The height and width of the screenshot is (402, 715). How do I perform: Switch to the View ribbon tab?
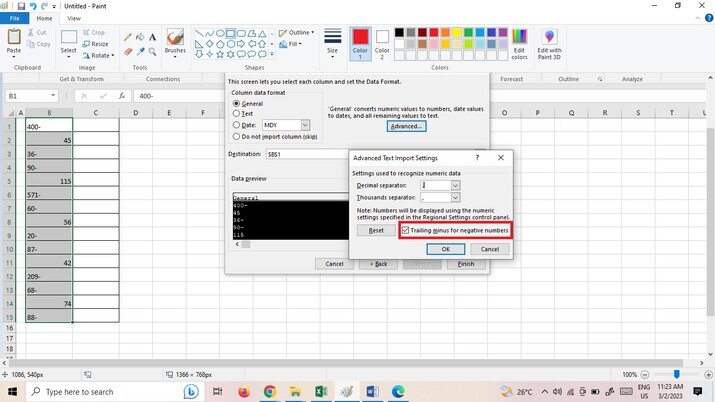(x=74, y=18)
